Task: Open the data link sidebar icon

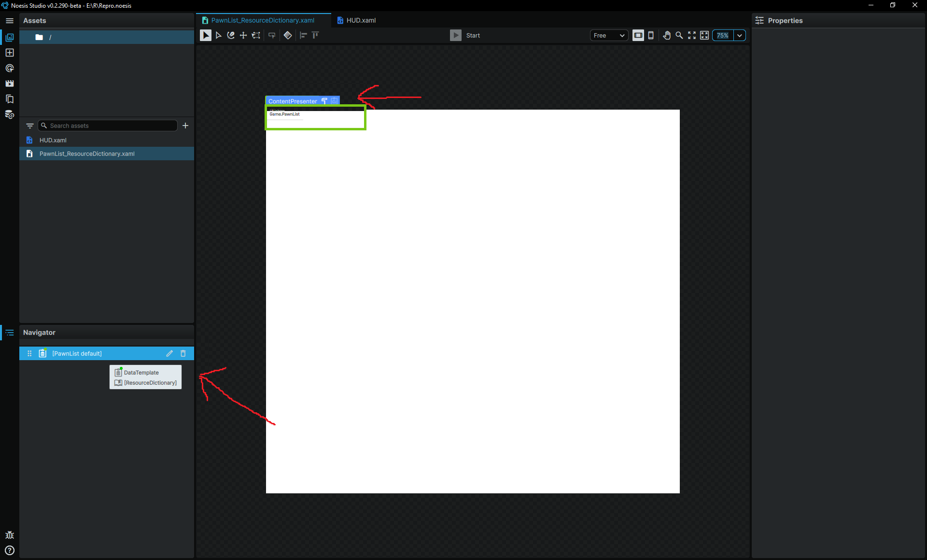Action: tap(10, 114)
